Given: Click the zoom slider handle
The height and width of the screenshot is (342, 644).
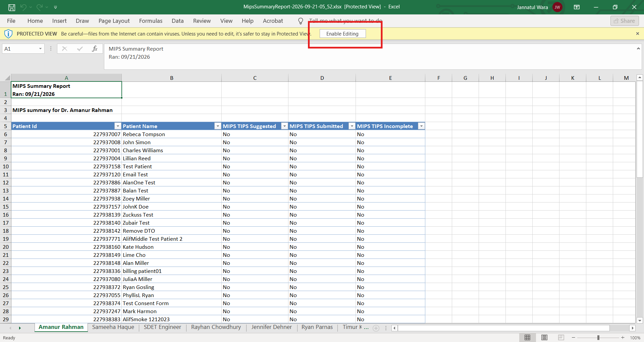Looking at the screenshot, I should 598,338.
